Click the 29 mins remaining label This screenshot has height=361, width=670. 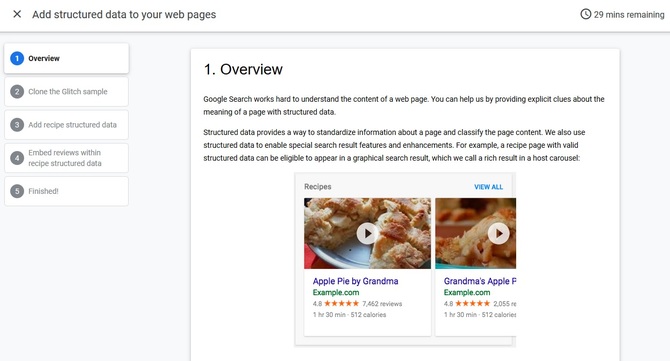tap(629, 15)
